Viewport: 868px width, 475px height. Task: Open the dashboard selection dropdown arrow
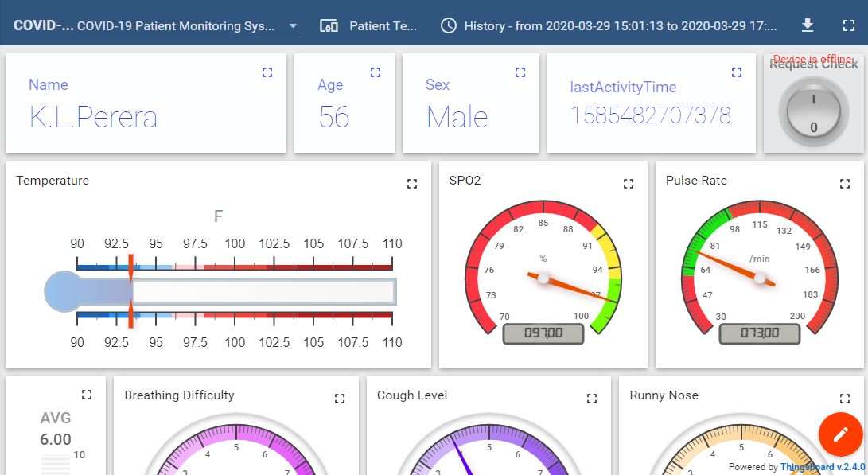[x=294, y=26]
